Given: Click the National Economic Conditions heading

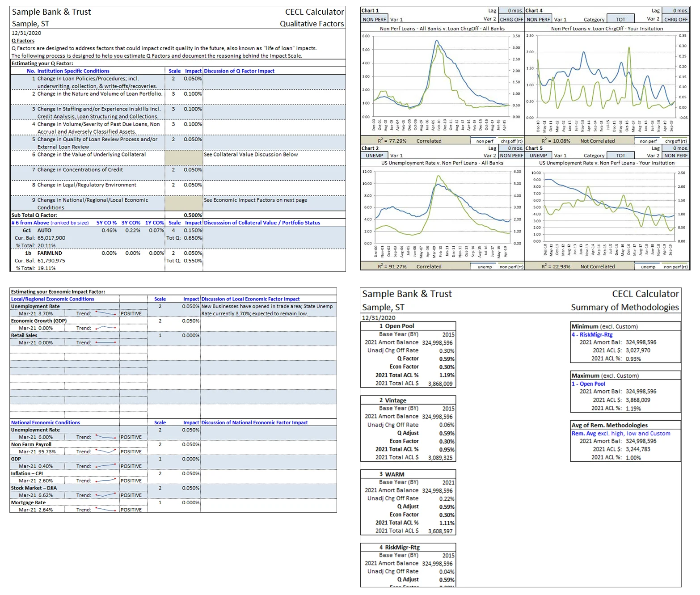Looking at the screenshot, I should tap(46, 422).
